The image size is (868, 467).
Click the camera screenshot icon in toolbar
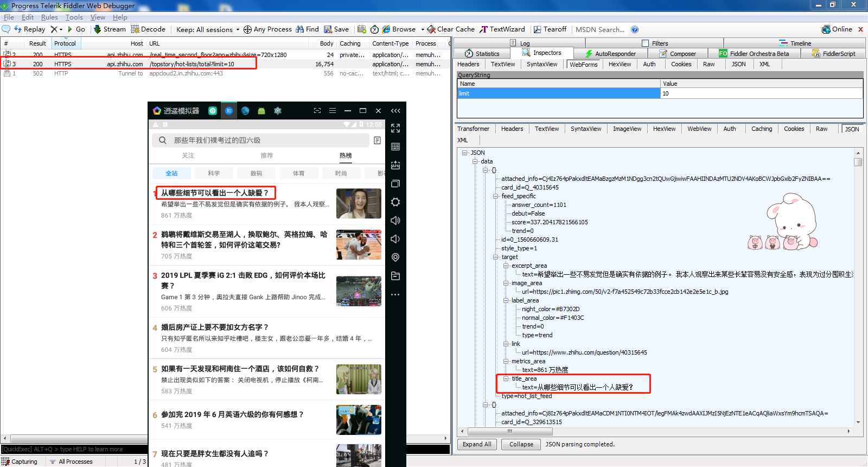pyautogui.click(x=361, y=29)
